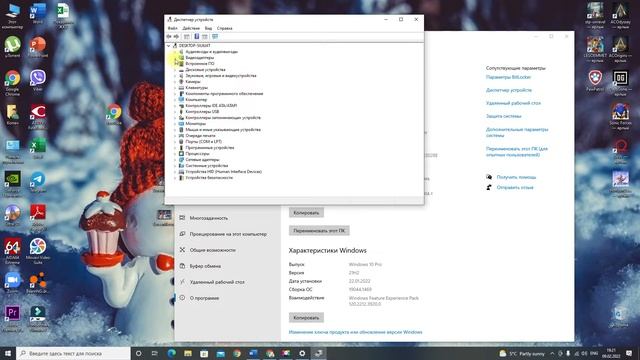Click the Forward arrow in Device Manager toolbar

176,37
